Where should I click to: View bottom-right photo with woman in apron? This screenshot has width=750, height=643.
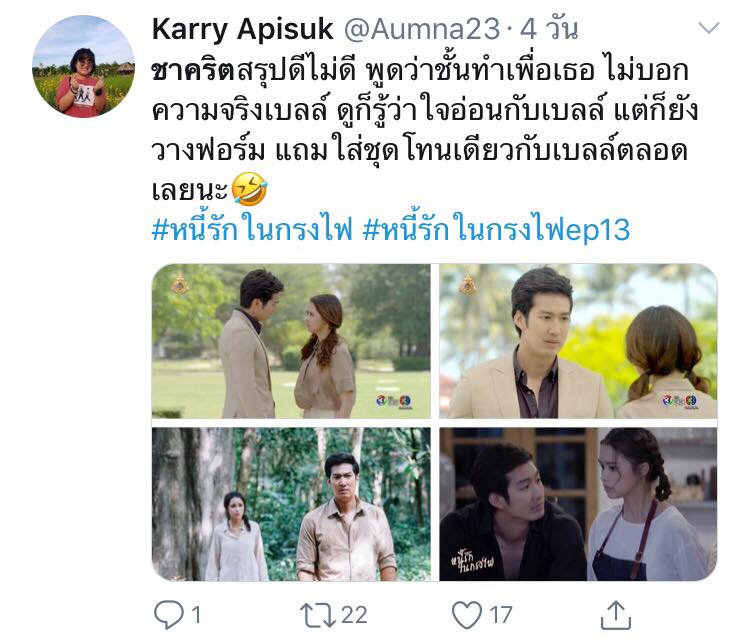point(578,504)
